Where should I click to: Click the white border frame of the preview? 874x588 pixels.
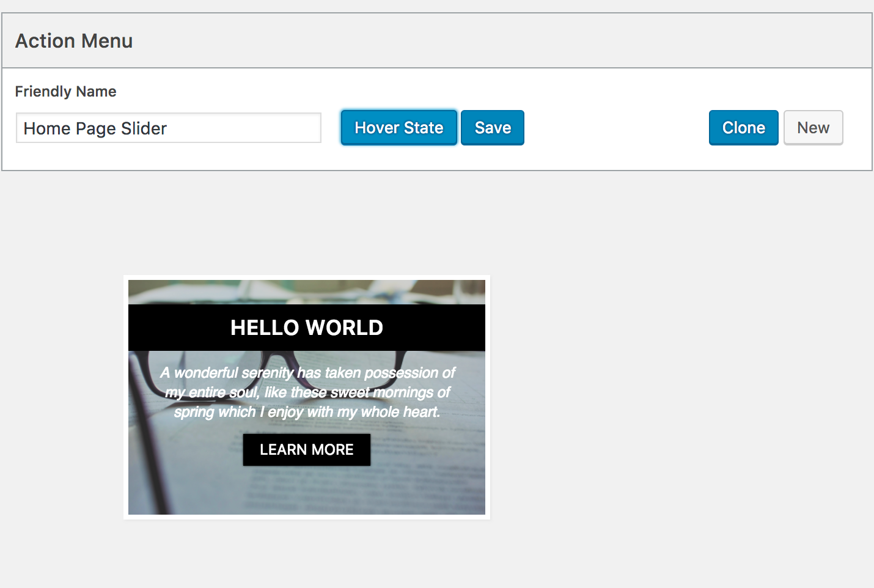125,397
